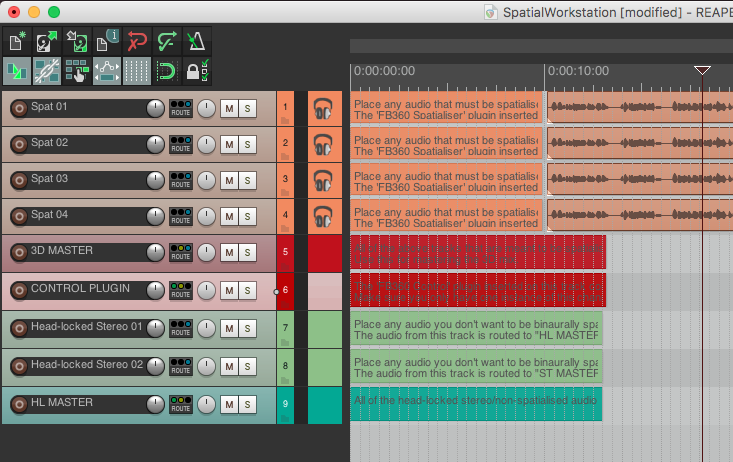The width and height of the screenshot is (733, 462).
Task: Solo the Spat 01 track
Action: coord(247,109)
